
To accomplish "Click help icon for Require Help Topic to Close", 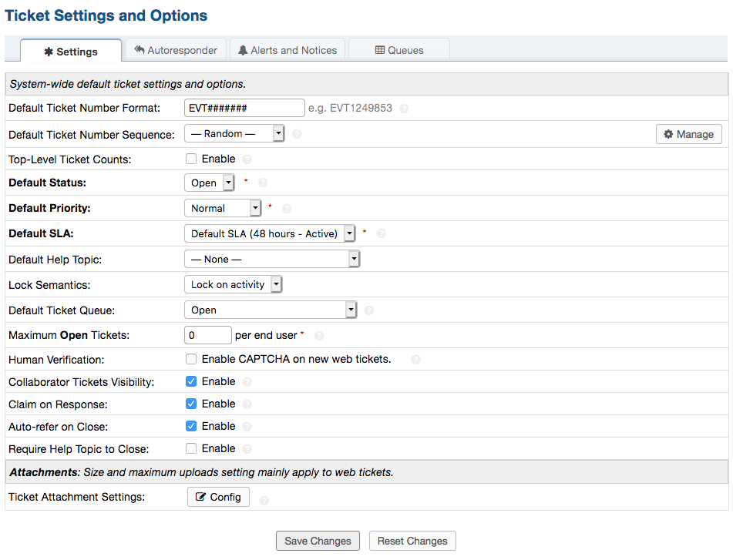I will 247,449.
